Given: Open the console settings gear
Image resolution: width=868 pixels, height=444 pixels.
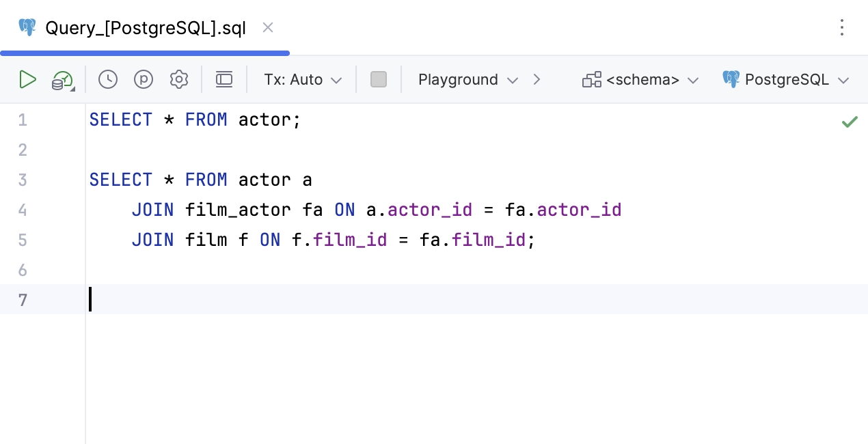Looking at the screenshot, I should click(179, 79).
